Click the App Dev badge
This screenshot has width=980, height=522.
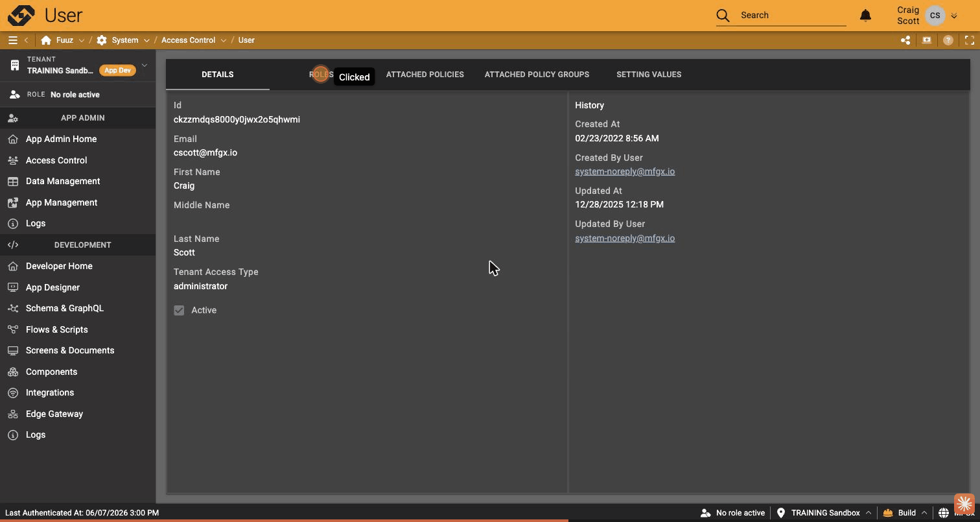(118, 71)
